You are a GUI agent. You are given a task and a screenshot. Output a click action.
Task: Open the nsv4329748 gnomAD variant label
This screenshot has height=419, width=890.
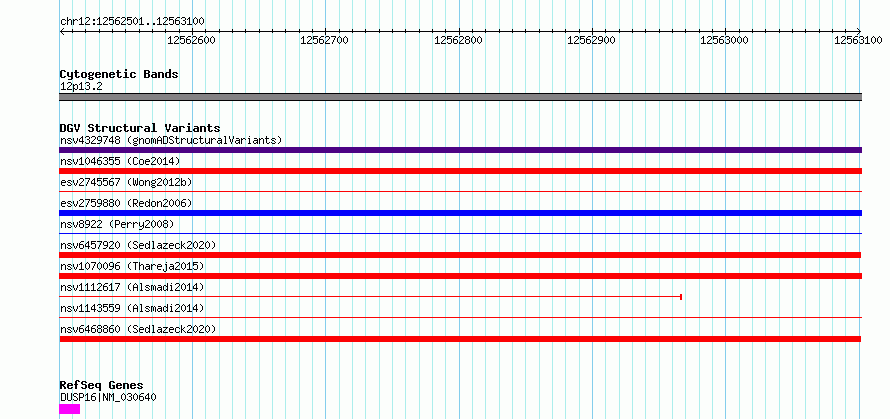[x=171, y=140]
